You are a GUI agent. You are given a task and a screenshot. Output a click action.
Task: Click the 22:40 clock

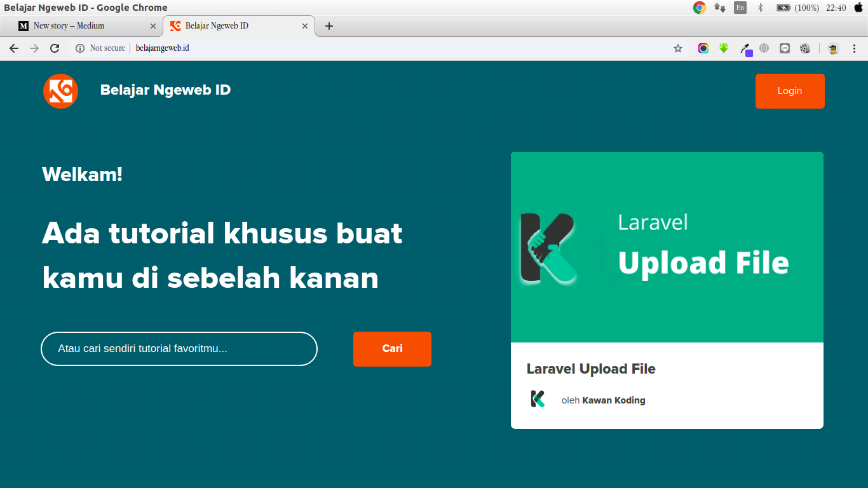tap(836, 8)
